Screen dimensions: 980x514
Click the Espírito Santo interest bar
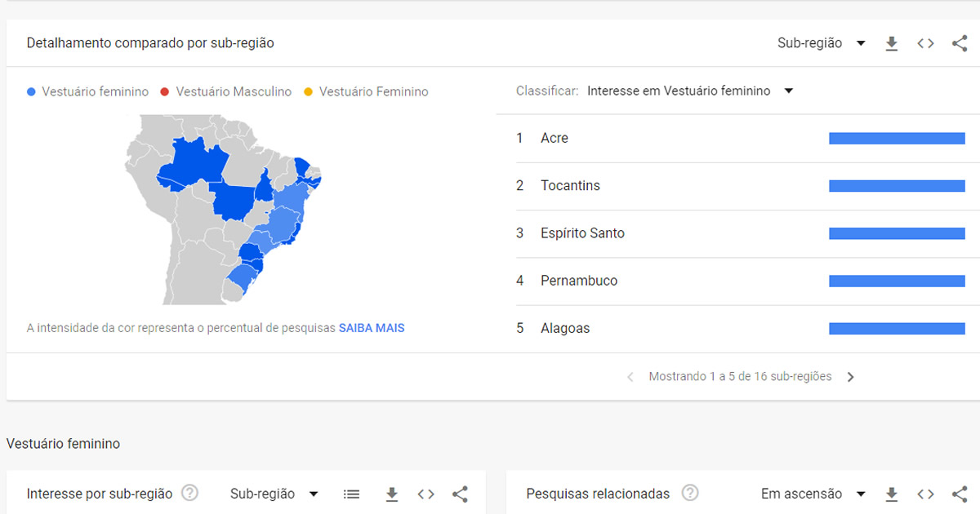(x=897, y=233)
